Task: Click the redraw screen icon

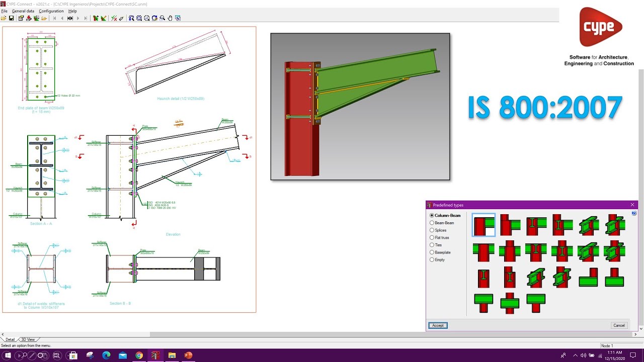Action: (154, 18)
